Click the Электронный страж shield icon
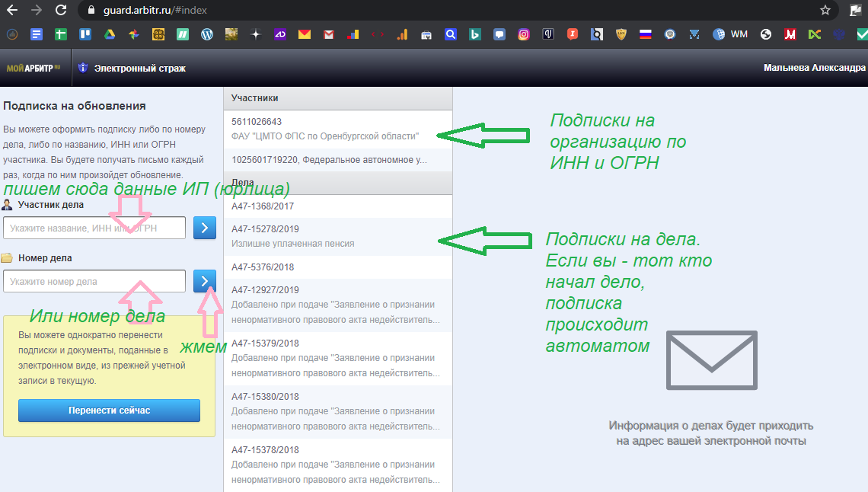This screenshot has width=868, height=492. pos(83,67)
